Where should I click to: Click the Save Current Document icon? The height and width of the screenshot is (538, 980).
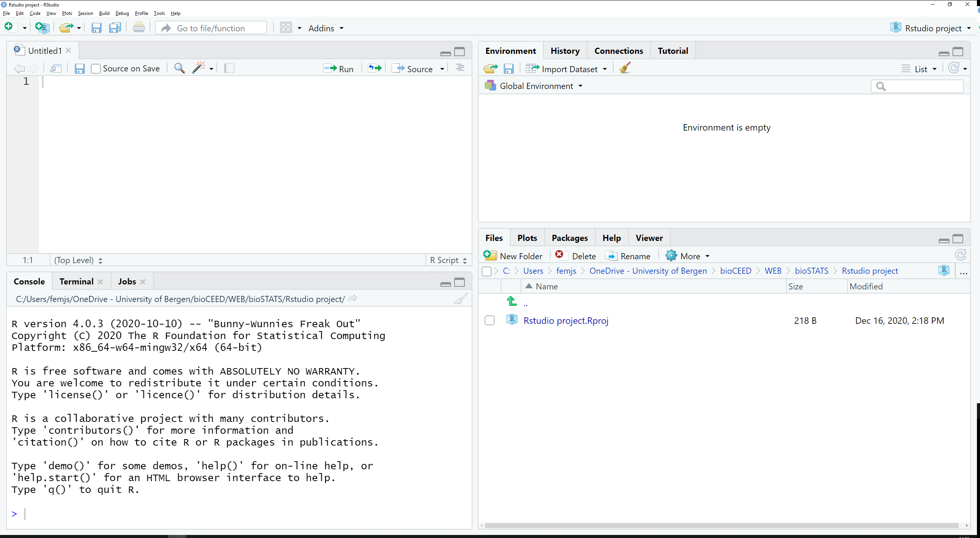(x=79, y=68)
